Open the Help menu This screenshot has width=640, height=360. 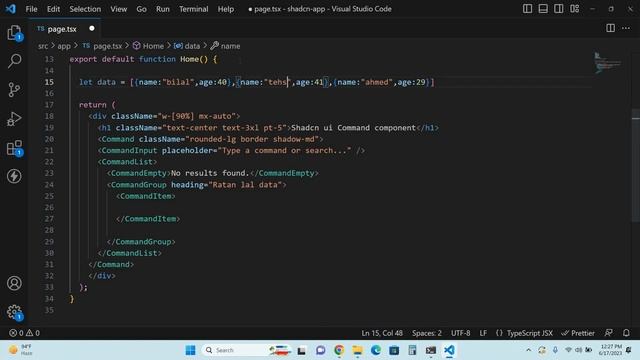point(225,9)
